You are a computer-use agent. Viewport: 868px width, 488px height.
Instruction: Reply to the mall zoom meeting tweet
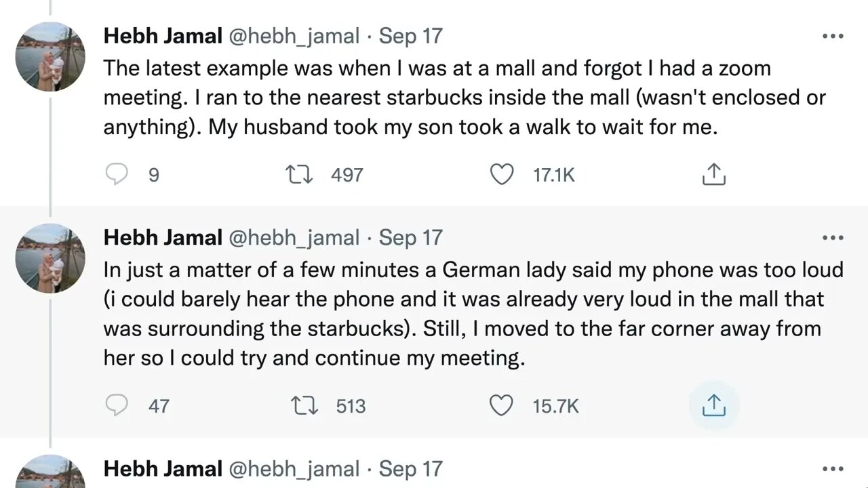pyautogui.click(x=117, y=175)
